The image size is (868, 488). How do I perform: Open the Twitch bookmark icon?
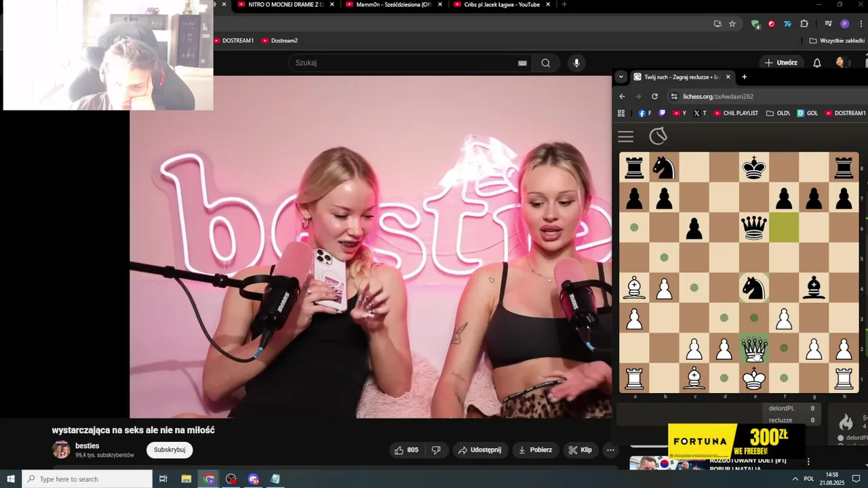click(x=663, y=113)
